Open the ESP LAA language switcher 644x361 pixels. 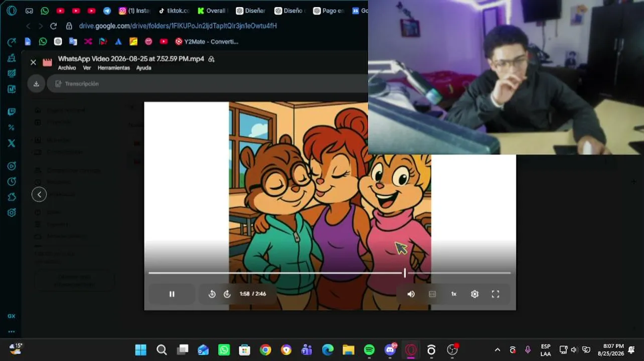click(x=546, y=350)
